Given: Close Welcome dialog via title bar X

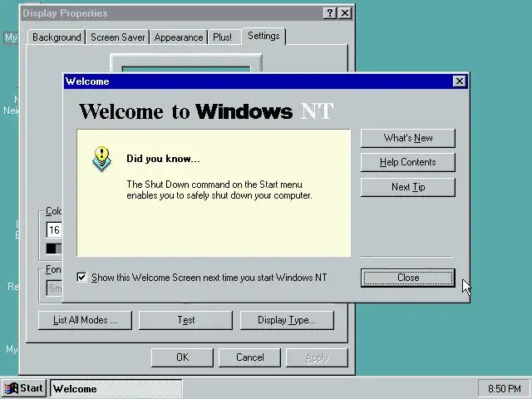Looking at the screenshot, I should point(460,81).
